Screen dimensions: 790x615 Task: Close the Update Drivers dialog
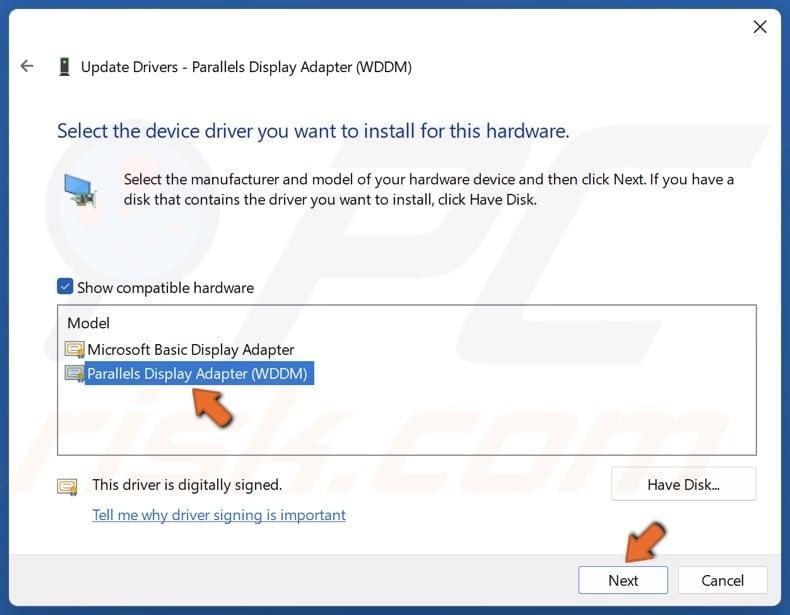click(760, 27)
